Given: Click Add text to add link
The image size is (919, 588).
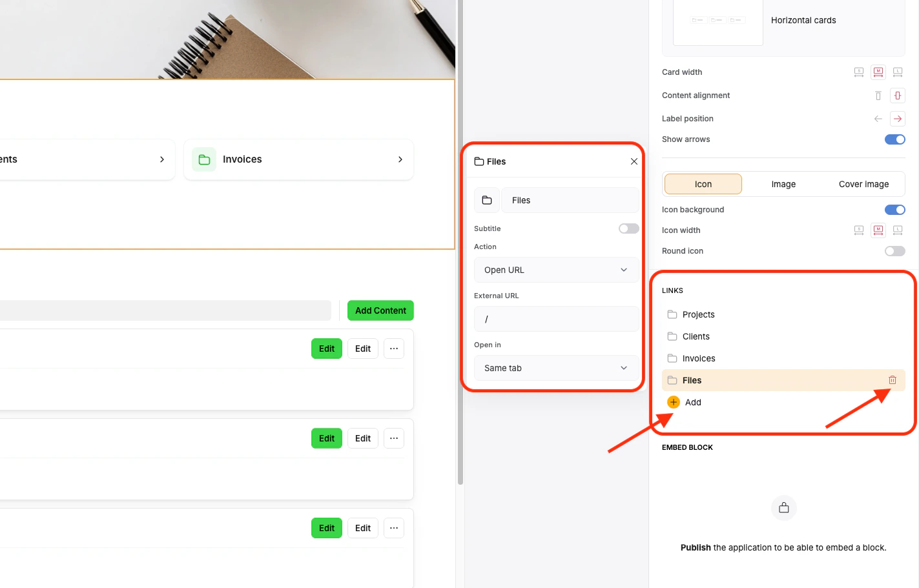Looking at the screenshot, I should tap(693, 402).
